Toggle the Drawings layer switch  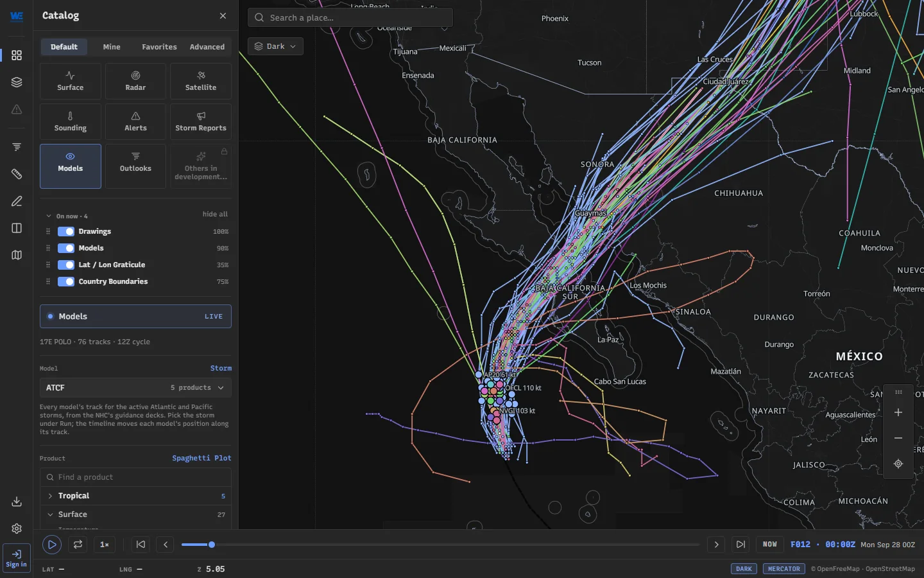tap(66, 231)
